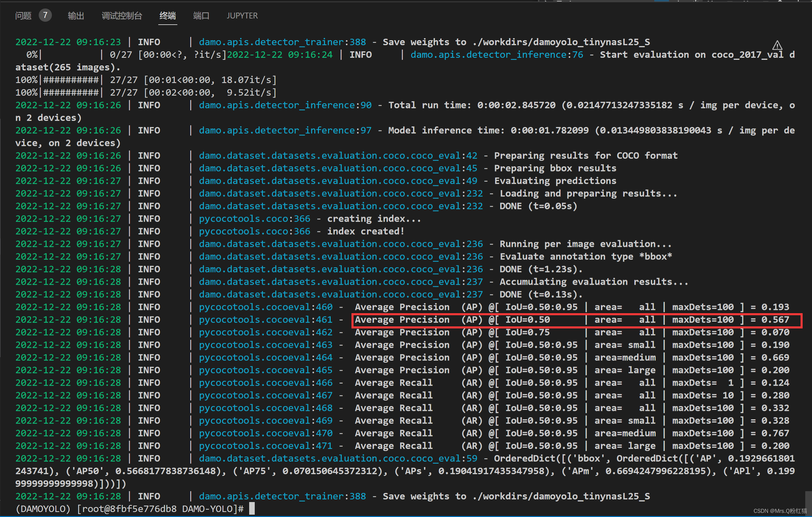Screen dimensions: 812x517
Task: Click the last detector_trainer:388 link
Action: [x=282, y=496]
